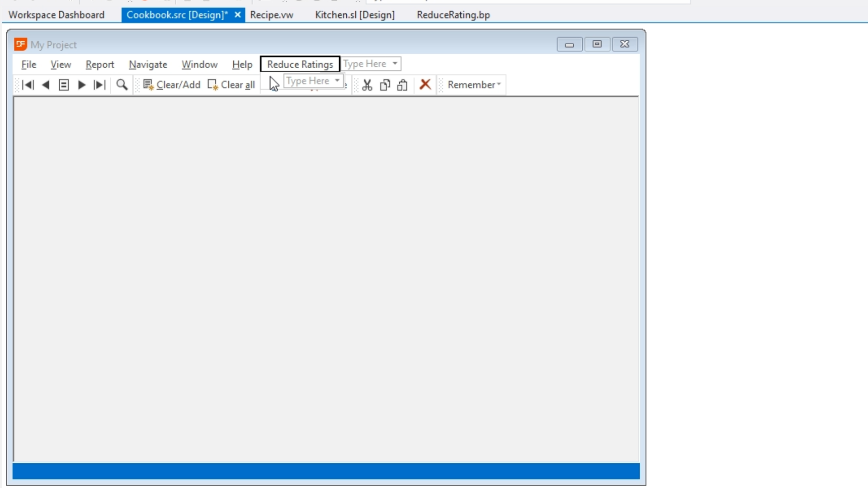The image size is (868, 488).
Task: Open the magnifier prompt/search icon
Action: pyautogui.click(x=122, y=84)
